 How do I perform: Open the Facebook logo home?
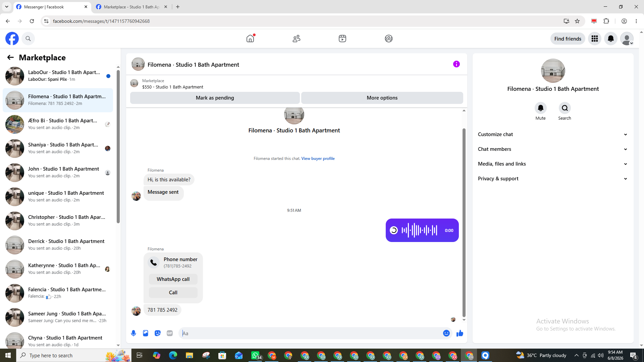[12, 39]
